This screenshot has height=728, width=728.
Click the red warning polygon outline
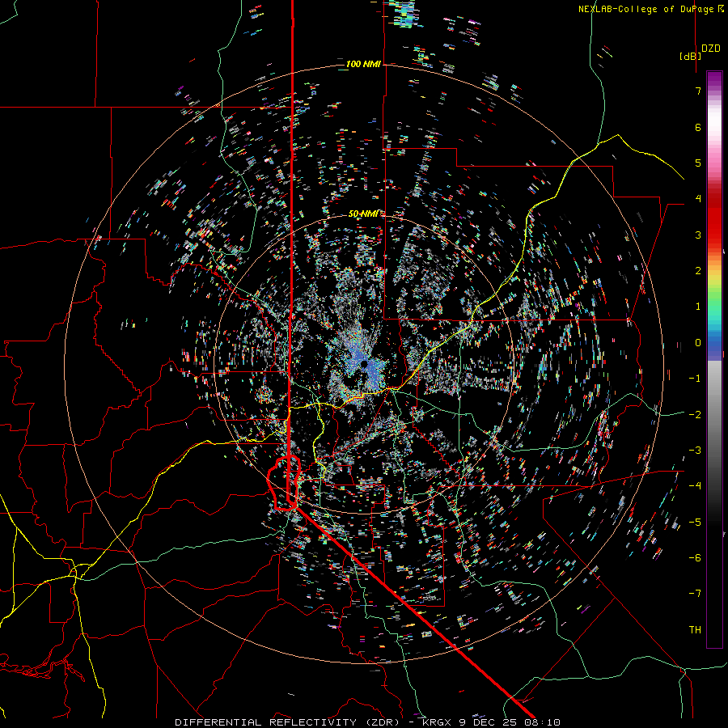click(x=284, y=483)
